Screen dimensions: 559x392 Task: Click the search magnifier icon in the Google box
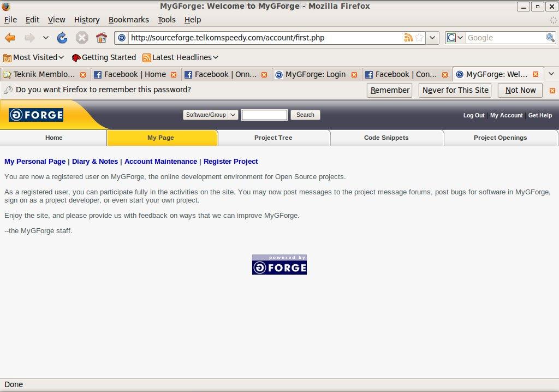(550, 38)
